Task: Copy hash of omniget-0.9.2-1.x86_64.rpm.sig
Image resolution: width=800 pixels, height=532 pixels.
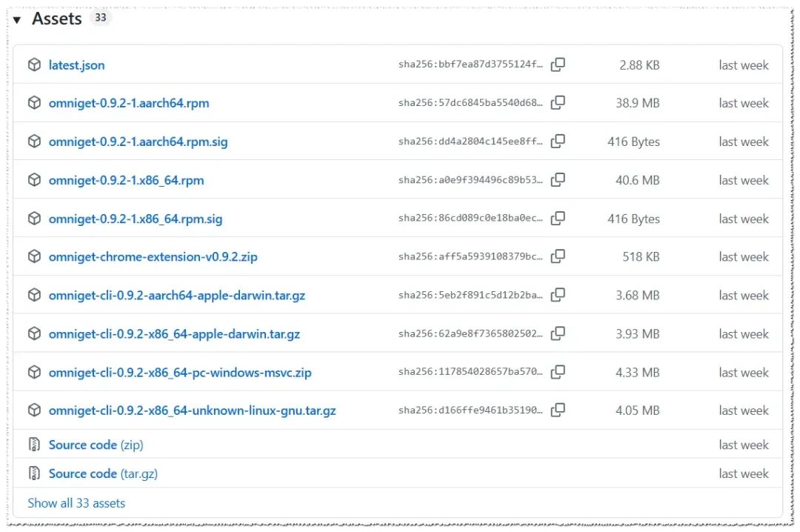Action: click(558, 219)
